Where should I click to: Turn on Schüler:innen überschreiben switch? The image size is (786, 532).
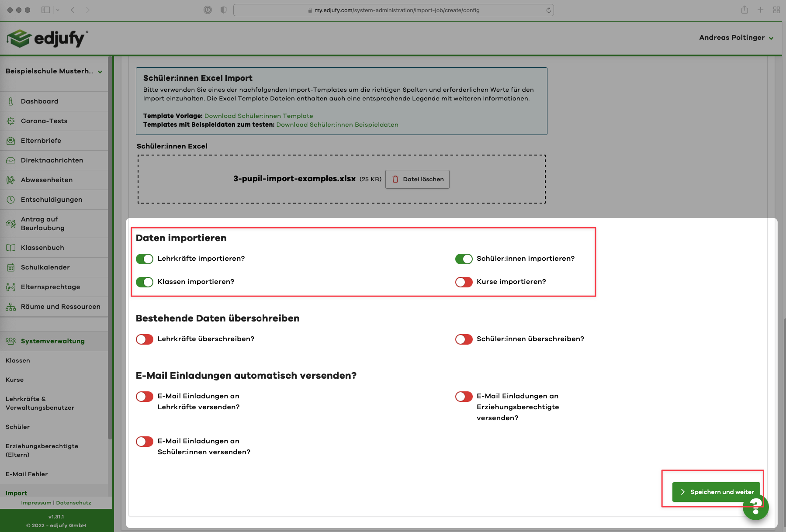click(464, 339)
